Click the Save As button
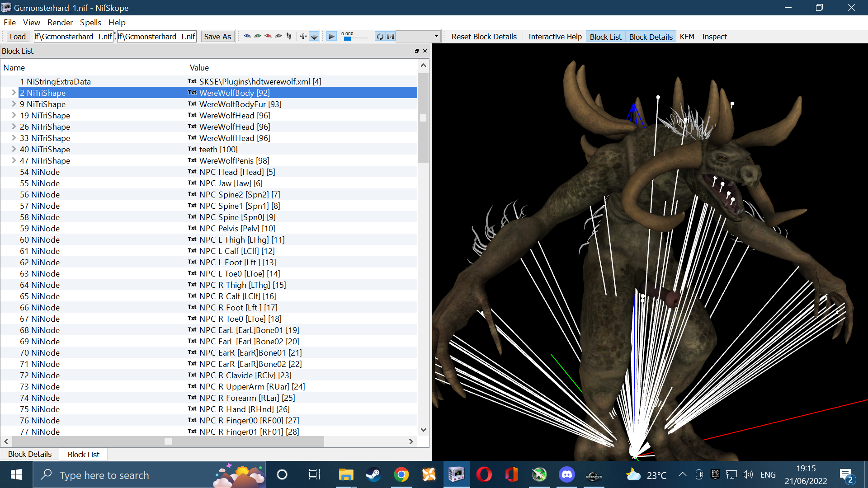Screen dimensions: 868x488 (x=217, y=37)
